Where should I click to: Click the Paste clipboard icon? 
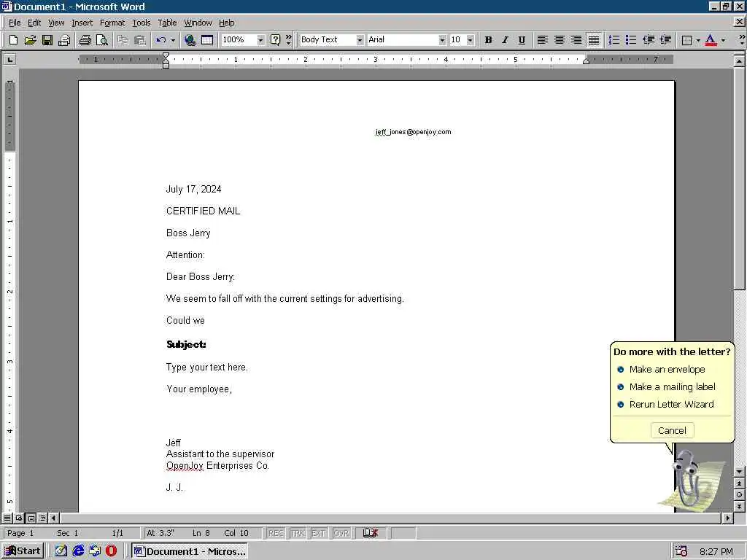click(139, 40)
